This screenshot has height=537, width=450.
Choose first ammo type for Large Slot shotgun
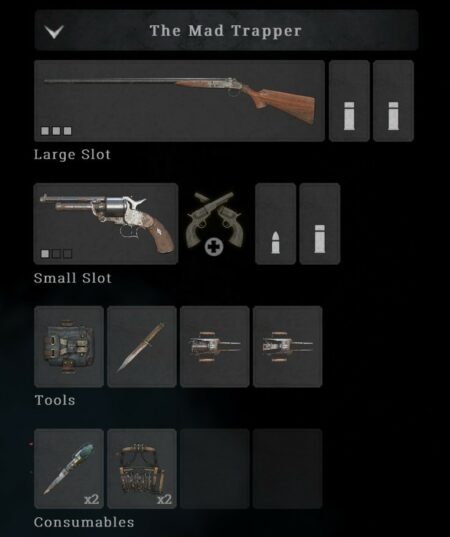click(349, 101)
